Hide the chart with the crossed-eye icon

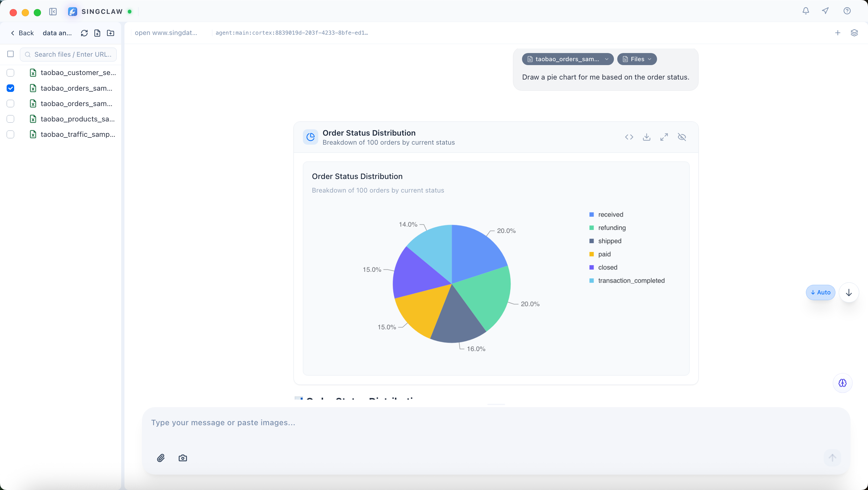pos(682,137)
